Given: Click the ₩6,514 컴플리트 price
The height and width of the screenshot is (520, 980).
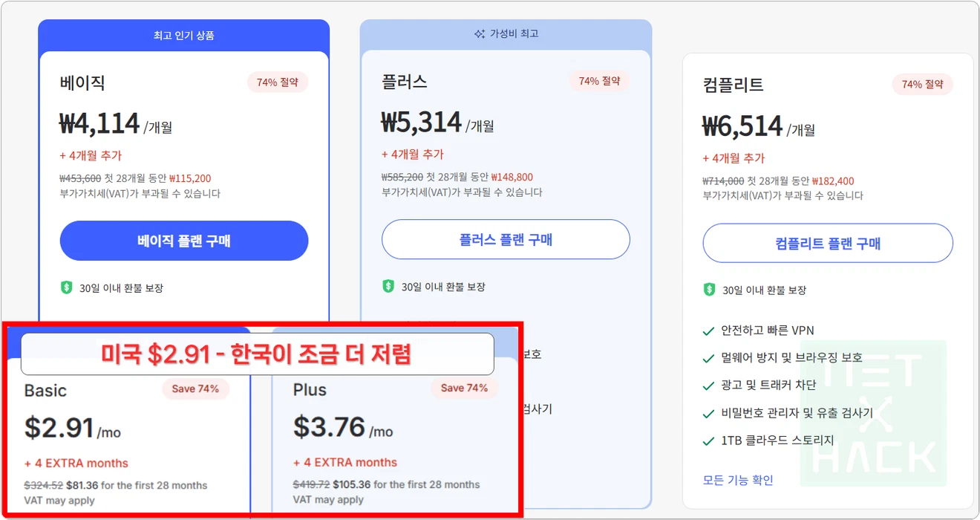Looking at the screenshot, I should [742, 127].
